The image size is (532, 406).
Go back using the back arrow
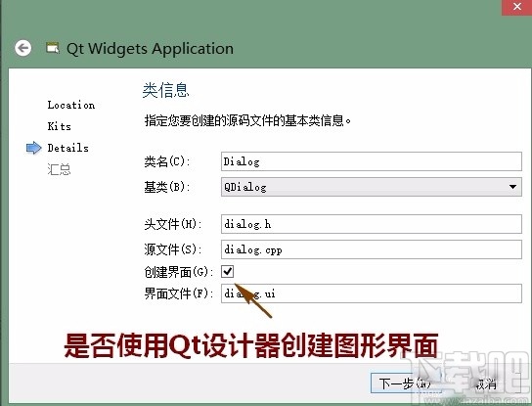pyautogui.click(x=23, y=48)
